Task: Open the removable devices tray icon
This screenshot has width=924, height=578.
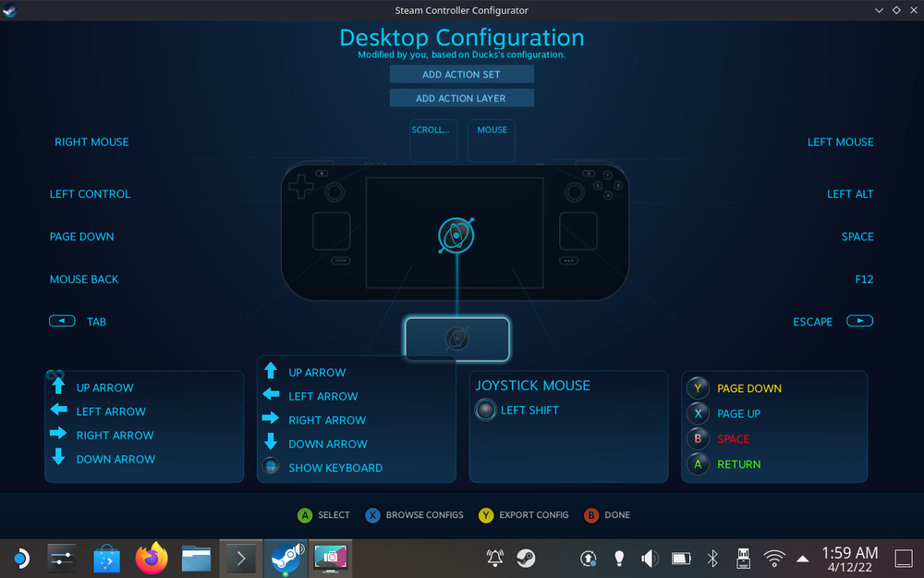Action: point(743,558)
